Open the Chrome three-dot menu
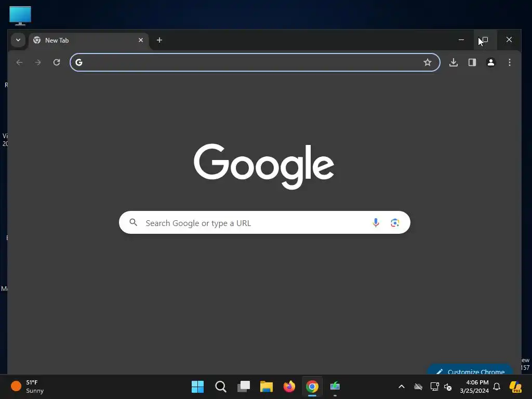The image size is (532, 399). pyautogui.click(x=509, y=62)
